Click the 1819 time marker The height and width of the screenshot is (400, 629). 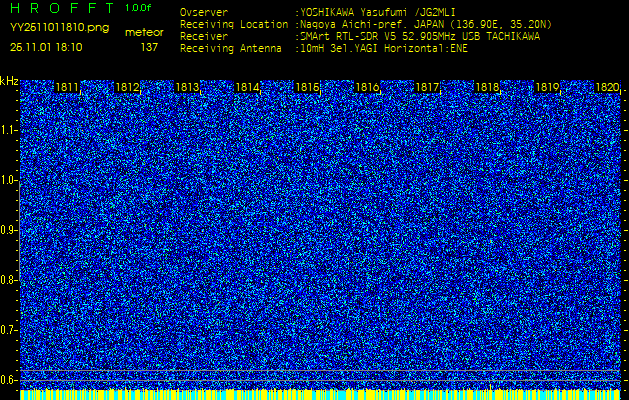[x=547, y=87]
